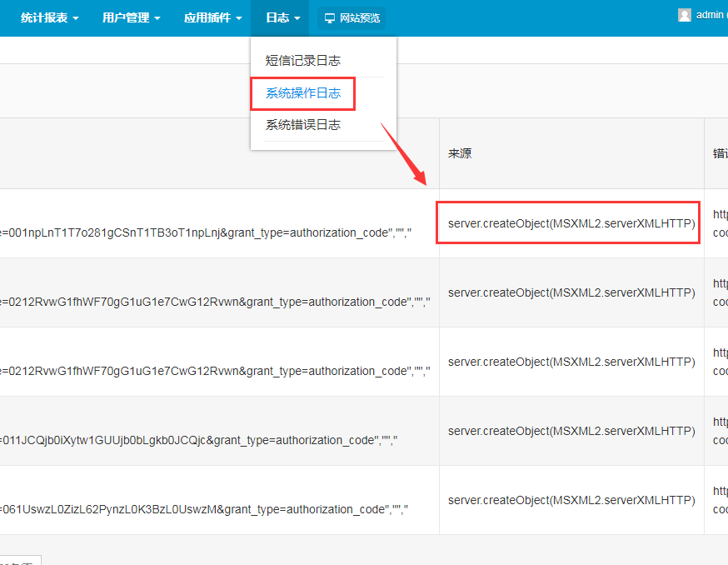The image size is (728, 565).
Task: Open the 网站预览 site preview button
Action: (x=352, y=17)
